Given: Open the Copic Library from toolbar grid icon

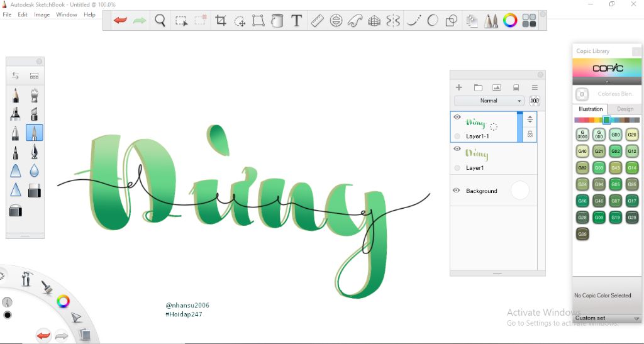Looking at the screenshot, I should [x=529, y=20].
